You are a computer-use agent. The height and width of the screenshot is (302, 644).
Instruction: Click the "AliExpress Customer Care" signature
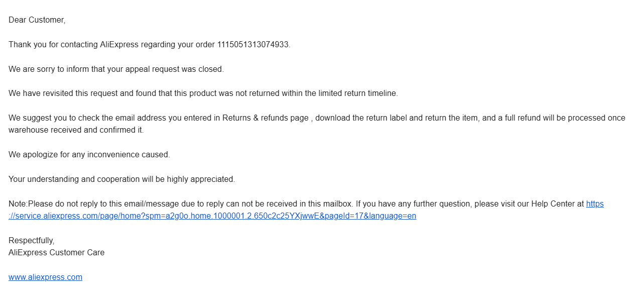(x=56, y=253)
